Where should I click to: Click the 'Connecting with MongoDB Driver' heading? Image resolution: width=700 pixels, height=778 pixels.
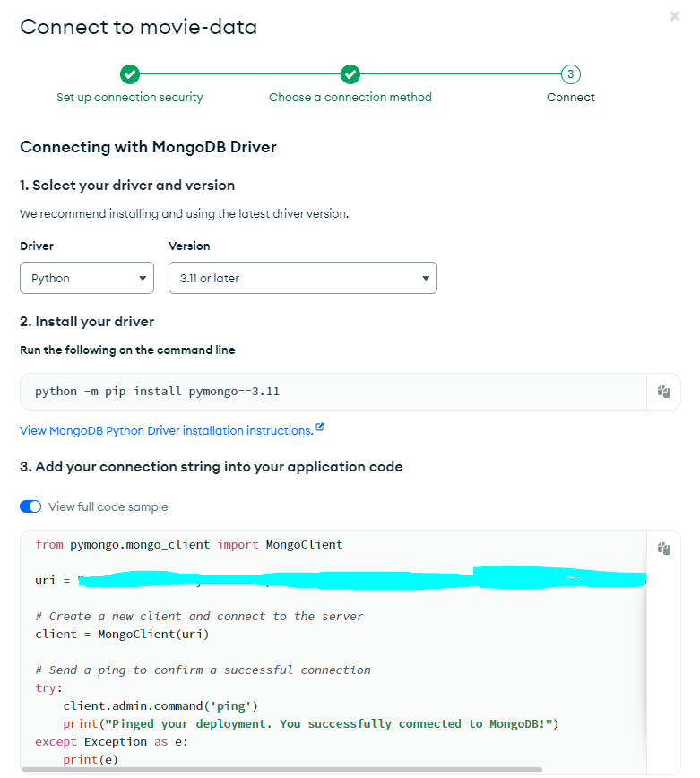[x=148, y=147]
